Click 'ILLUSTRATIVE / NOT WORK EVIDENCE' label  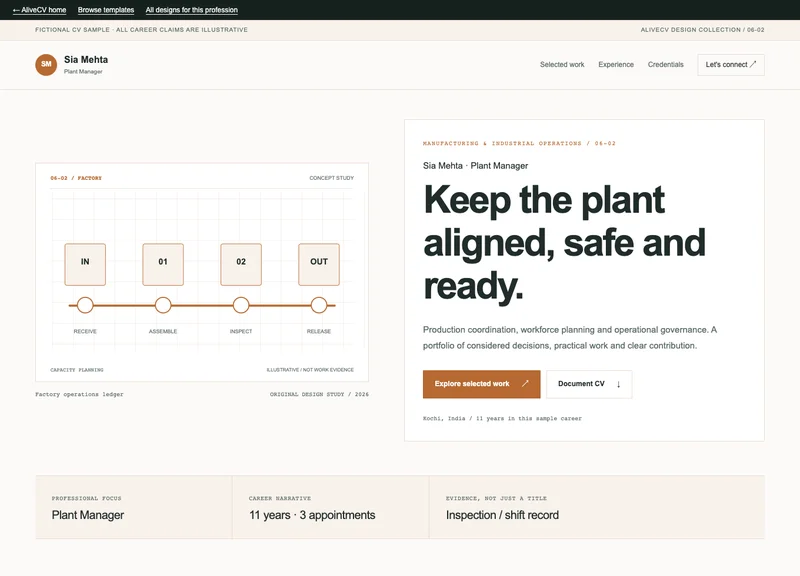click(310, 370)
